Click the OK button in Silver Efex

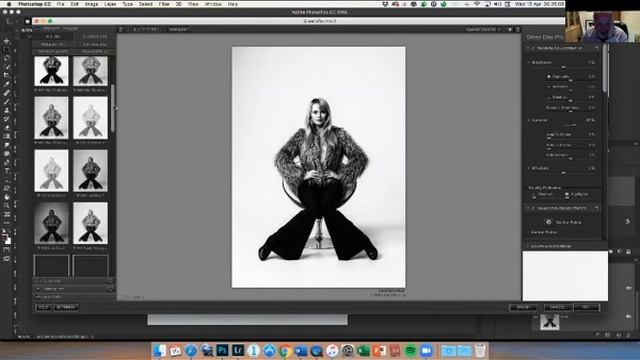(586, 307)
